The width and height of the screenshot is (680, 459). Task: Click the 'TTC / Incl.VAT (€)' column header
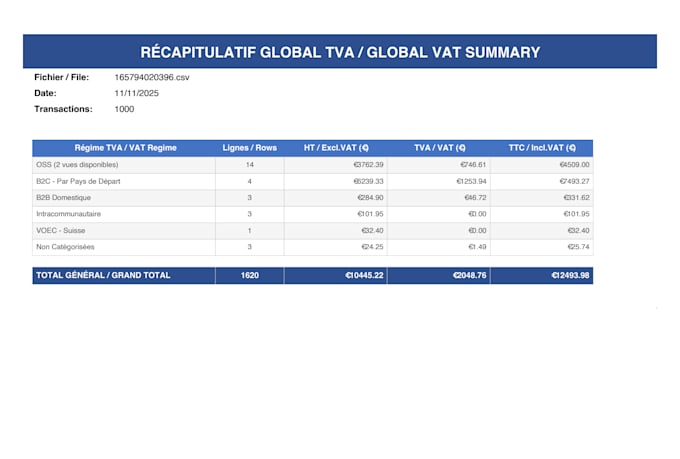click(x=542, y=148)
